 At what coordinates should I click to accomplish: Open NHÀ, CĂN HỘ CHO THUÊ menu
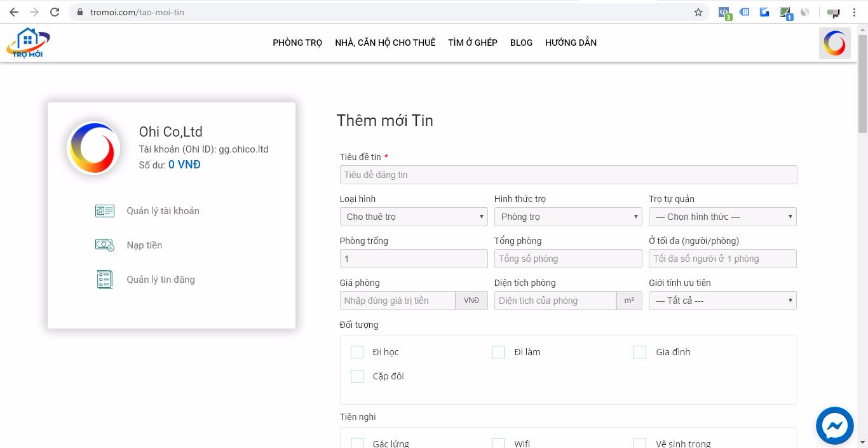(385, 43)
